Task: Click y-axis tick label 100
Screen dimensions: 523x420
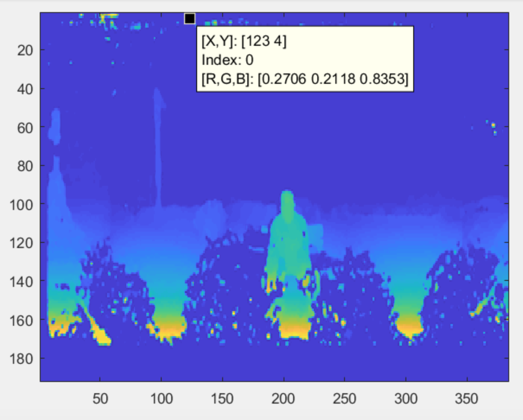Action: tap(22, 204)
